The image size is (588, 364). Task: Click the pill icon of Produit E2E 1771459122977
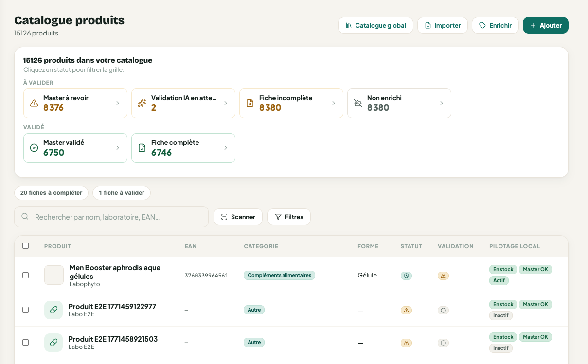pyautogui.click(x=53, y=310)
